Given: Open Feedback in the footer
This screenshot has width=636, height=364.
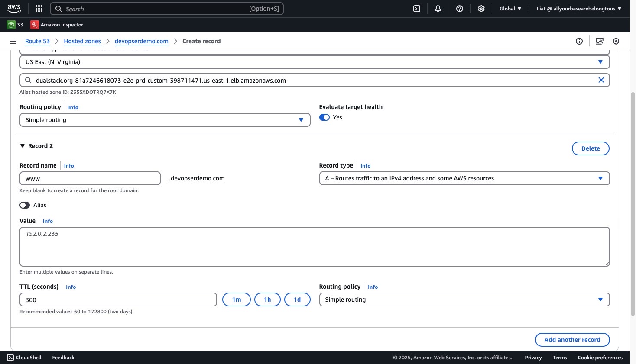Looking at the screenshot, I should 63,358.
